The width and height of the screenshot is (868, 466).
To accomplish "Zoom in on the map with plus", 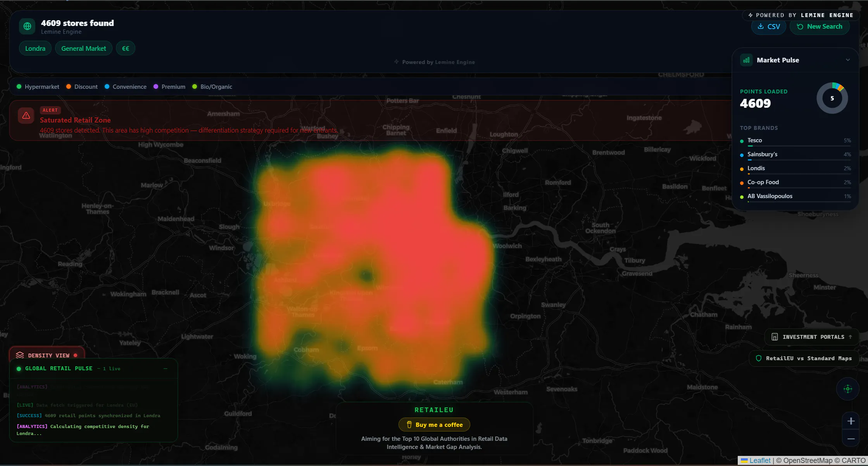I will tap(851, 421).
